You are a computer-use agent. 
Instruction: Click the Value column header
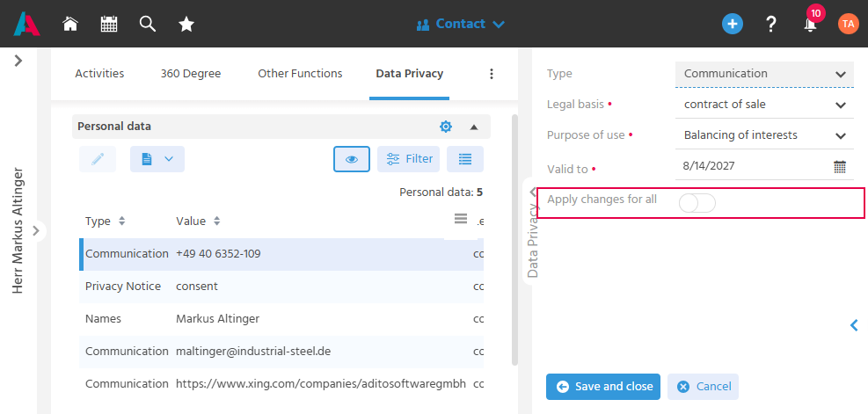tap(191, 221)
